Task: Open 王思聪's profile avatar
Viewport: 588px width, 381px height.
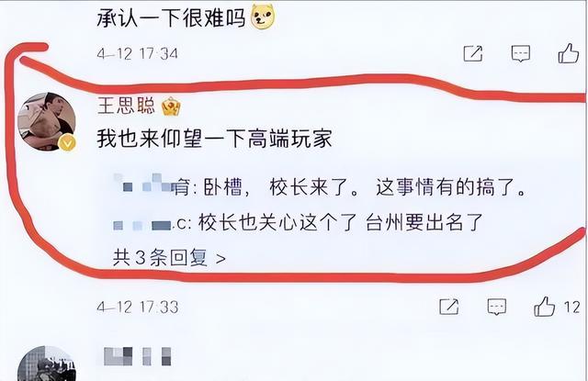Action: click(47, 121)
